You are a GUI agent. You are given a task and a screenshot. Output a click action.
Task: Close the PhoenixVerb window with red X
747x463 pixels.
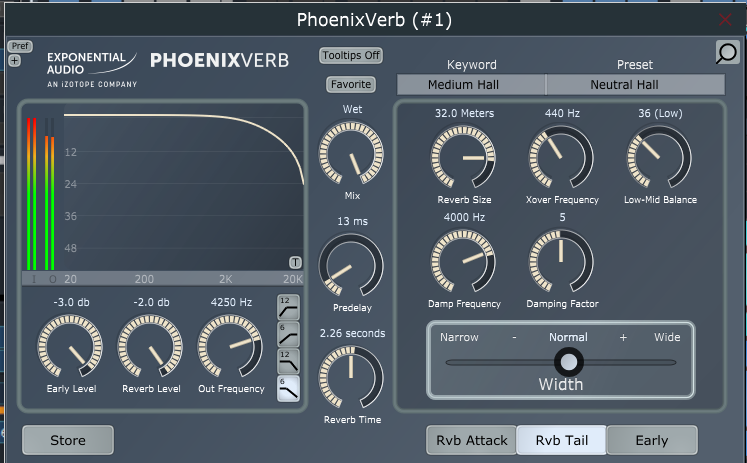pos(725,20)
